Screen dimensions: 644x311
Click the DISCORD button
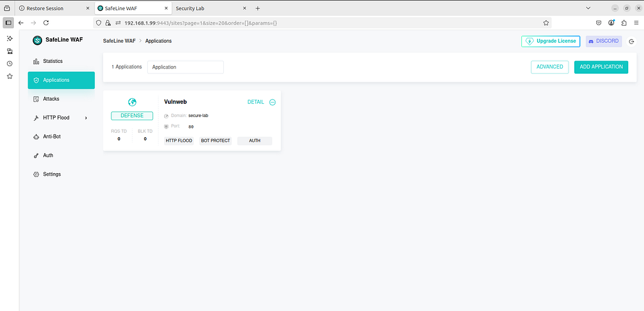pyautogui.click(x=604, y=41)
